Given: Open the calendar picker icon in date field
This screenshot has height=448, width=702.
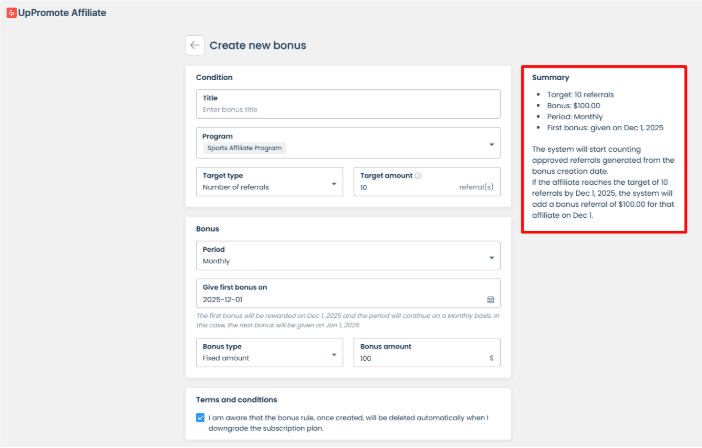Looking at the screenshot, I should (x=490, y=299).
